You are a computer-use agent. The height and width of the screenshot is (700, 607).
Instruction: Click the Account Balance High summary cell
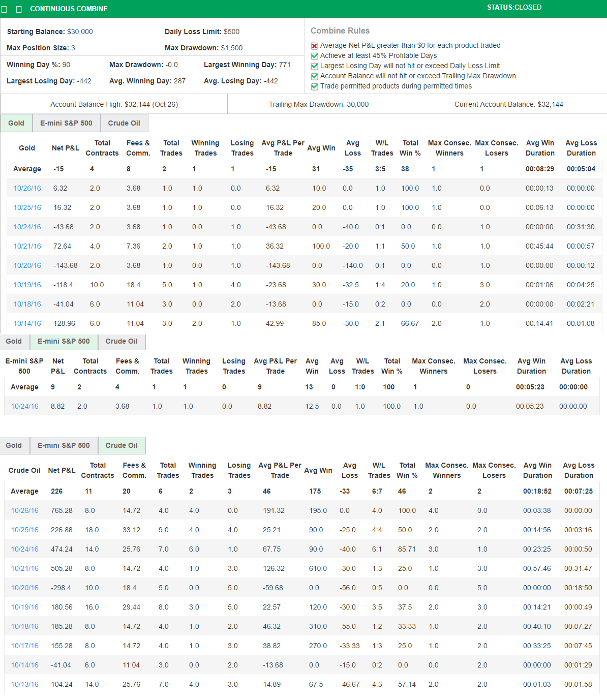tap(113, 104)
